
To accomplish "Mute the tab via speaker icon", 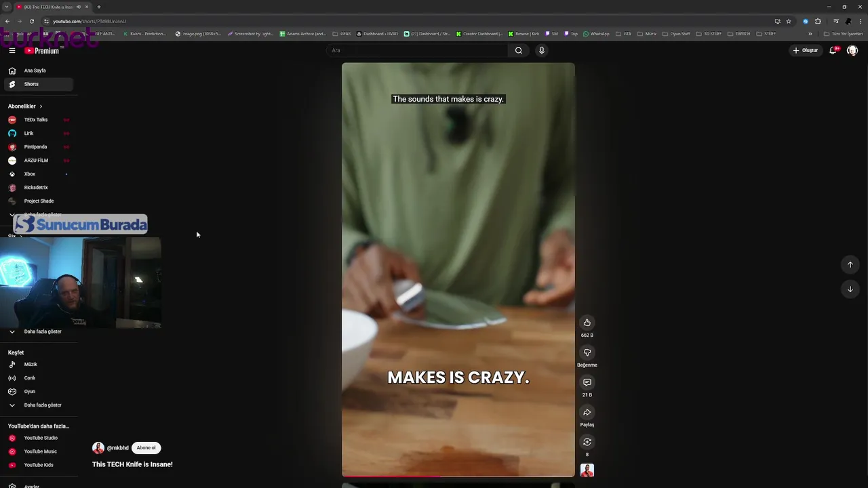I will [x=79, y=7].
